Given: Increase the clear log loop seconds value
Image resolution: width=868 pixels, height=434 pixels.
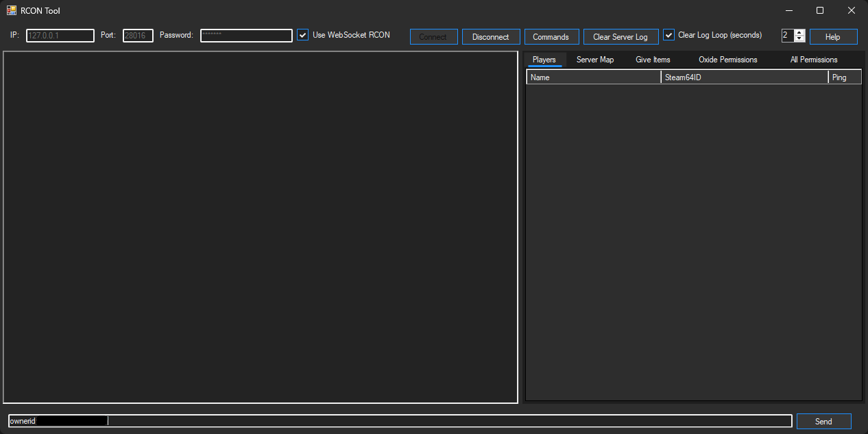Looking at the screenshot, I should coord(799,32).
